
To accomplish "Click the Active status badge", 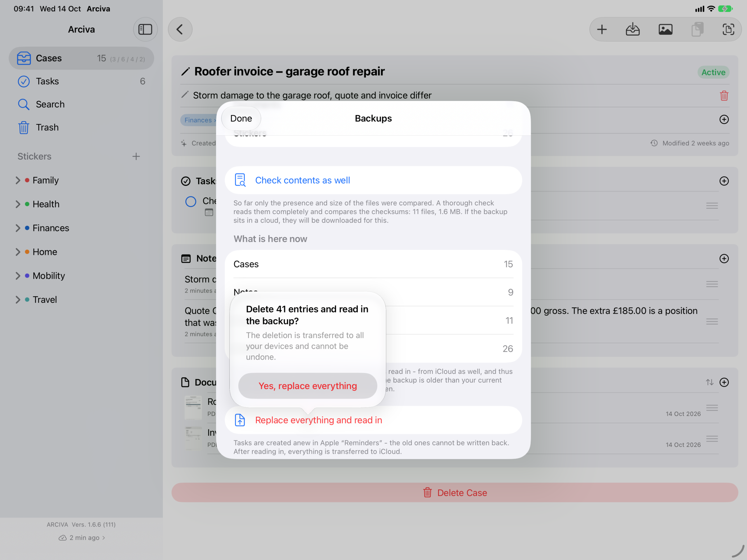I will 713,72.
